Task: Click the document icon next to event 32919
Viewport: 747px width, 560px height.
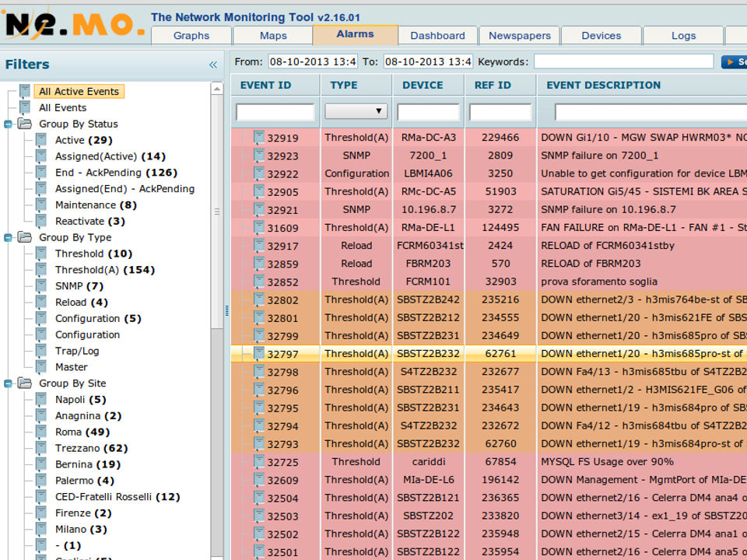Action: (x=258, y=138)
